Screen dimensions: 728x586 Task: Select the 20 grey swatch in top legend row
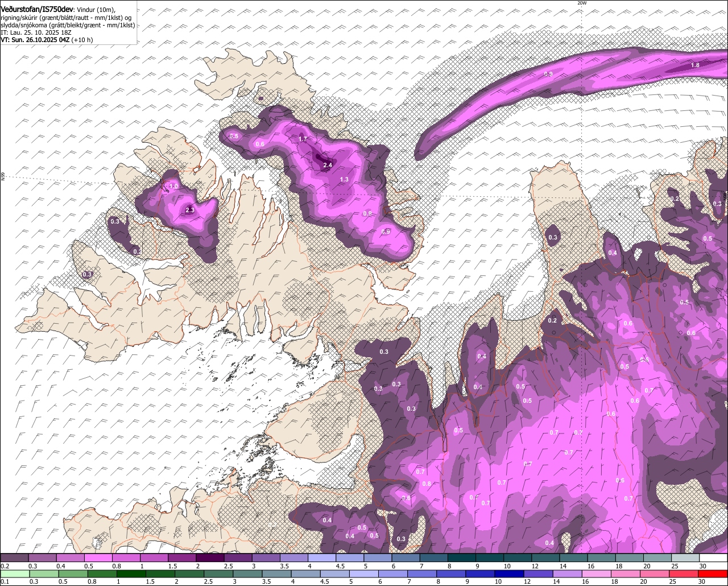click(x=658, y=558)
